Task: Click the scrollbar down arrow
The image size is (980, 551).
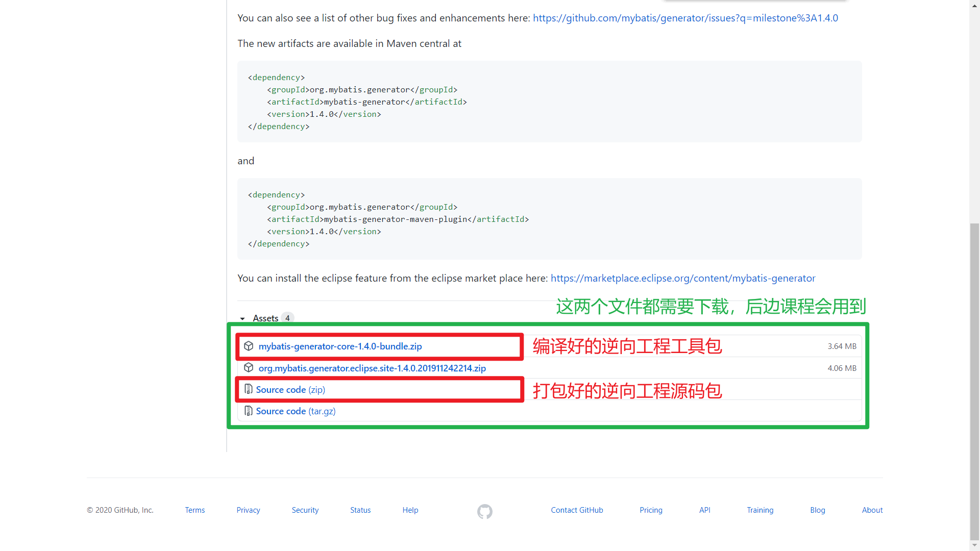Action: point(974,546)
